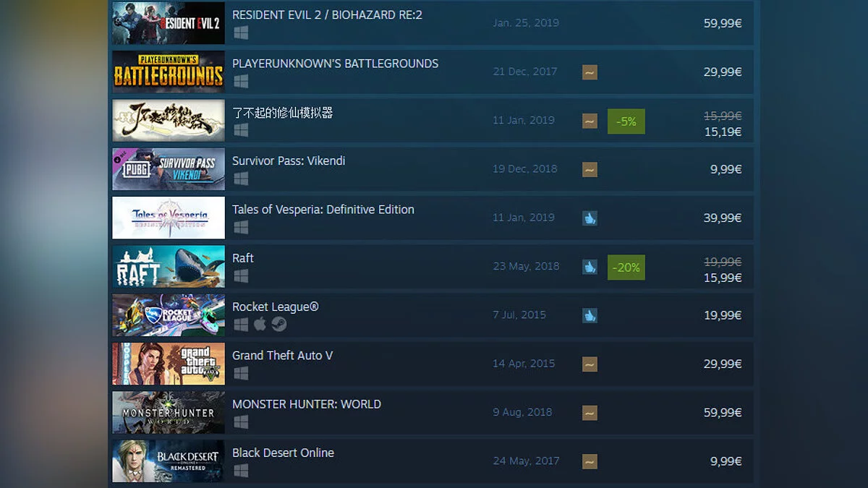This screenshot has height=488, width=868.
Task: Click the mixed review icon for Black Desert Online
Action: (x=590, y=461)
